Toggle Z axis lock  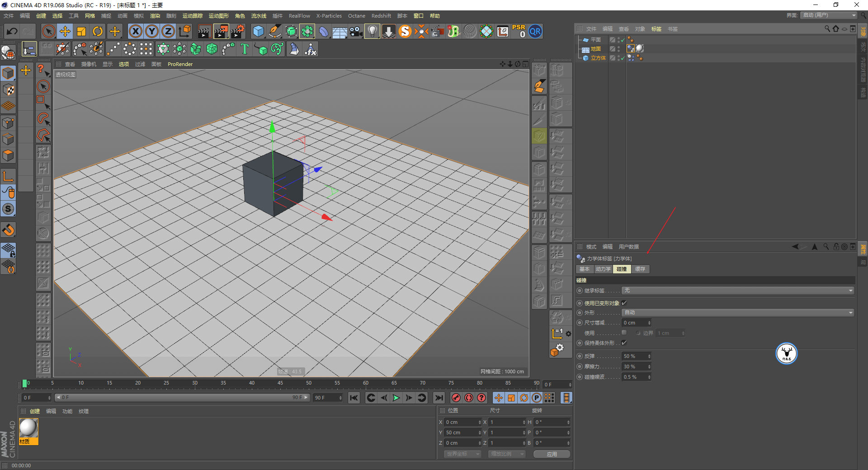[x=168, y=31]
